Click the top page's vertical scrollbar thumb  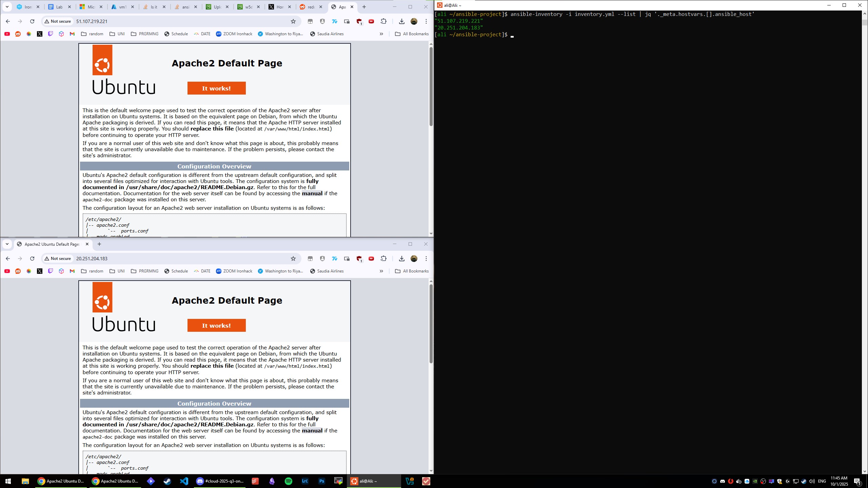coord(431,86)
